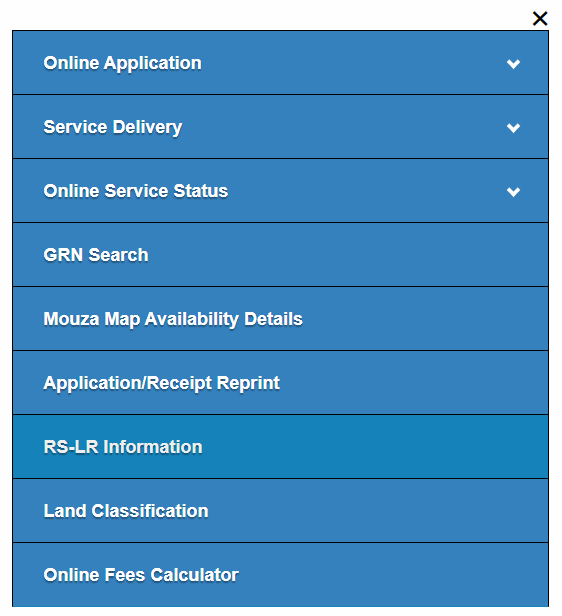Expand the Service Delivery chevron arrow
Image resolution: width=562 pixels, height=616 pixels.
[513, 128]
